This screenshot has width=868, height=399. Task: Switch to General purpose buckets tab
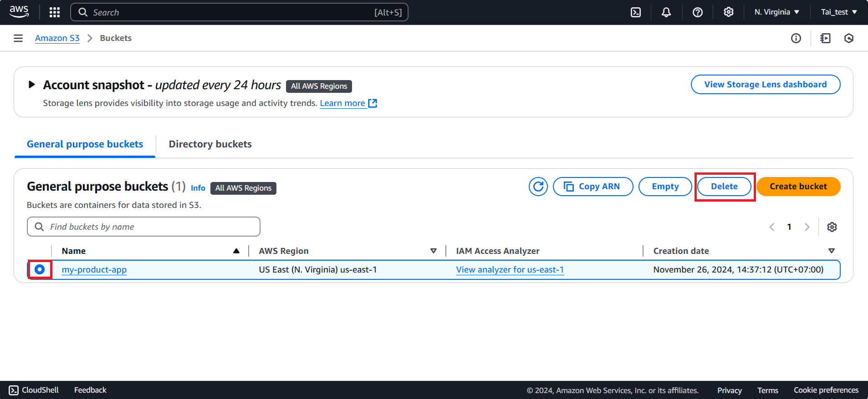coord(85,144)
